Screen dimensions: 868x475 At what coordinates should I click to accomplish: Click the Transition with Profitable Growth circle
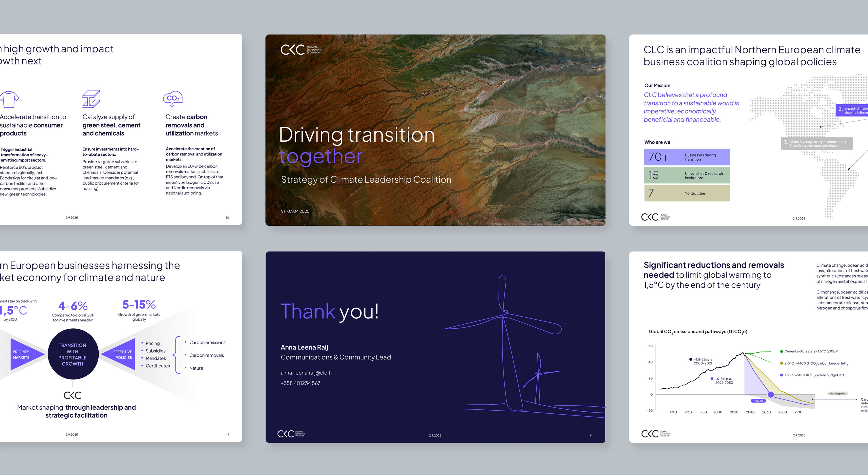pos(73,354)
